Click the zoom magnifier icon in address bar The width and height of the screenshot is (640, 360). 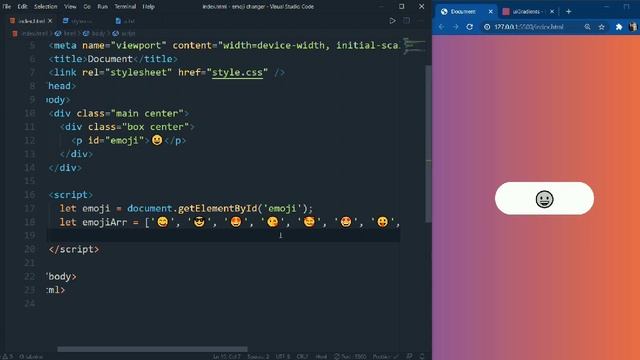587,27
